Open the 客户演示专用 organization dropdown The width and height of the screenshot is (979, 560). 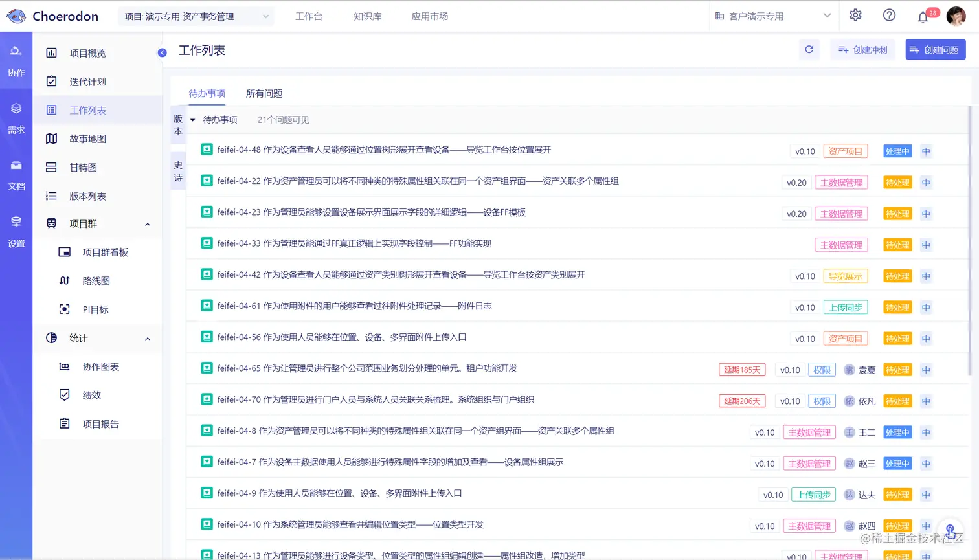click(x=773, y=16)
